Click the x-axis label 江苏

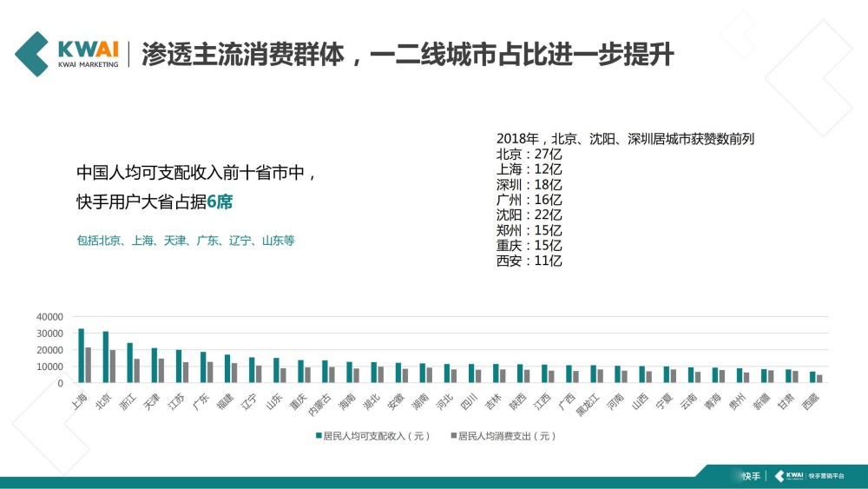click(x=176, y=401)
